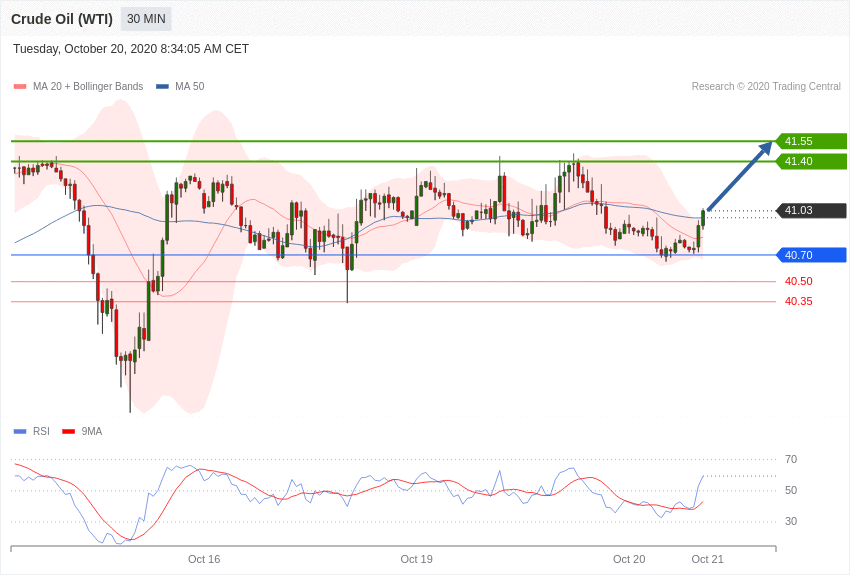Click the MA 20 + Bollinger Bands legend swatch
Screen dimensions: 850x576
(x=20, y=87)
